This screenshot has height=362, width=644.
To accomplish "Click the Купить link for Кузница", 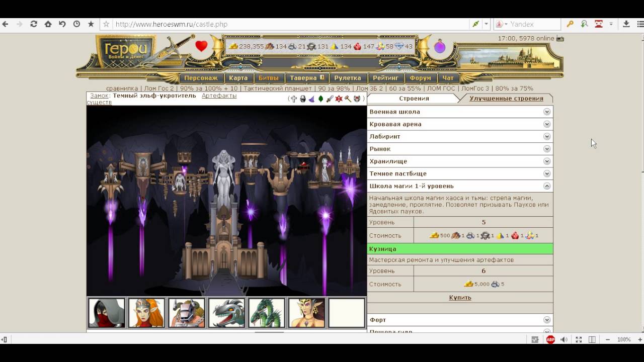I will 460,298.
